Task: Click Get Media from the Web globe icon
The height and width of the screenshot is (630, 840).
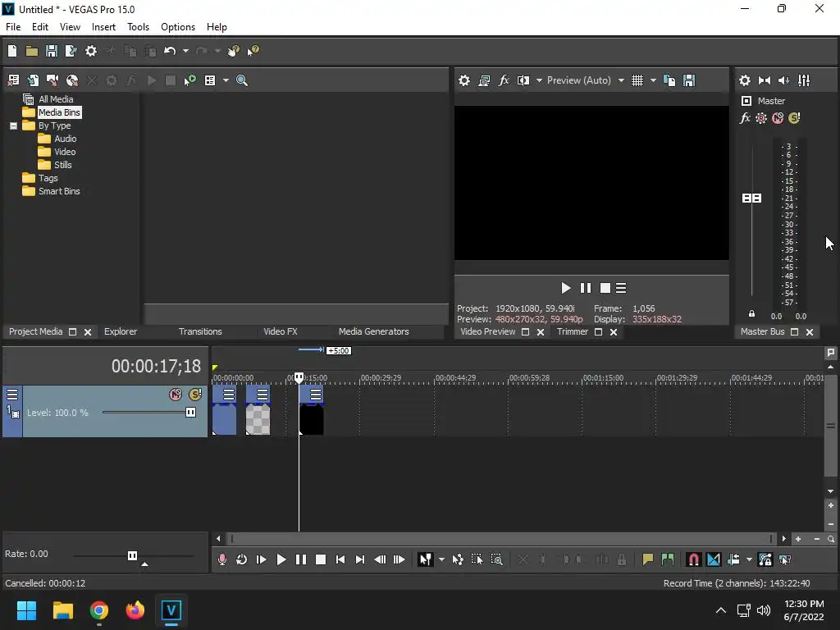Action: (72, 80)
